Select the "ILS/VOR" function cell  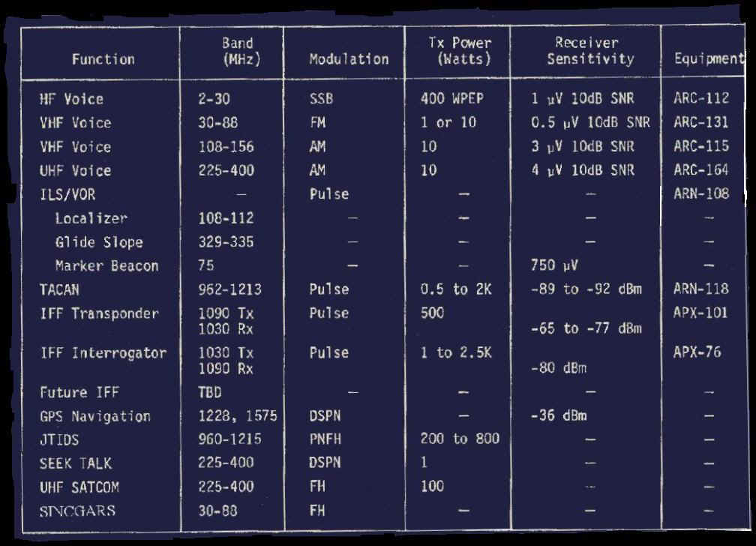click(x=67, y=195)
